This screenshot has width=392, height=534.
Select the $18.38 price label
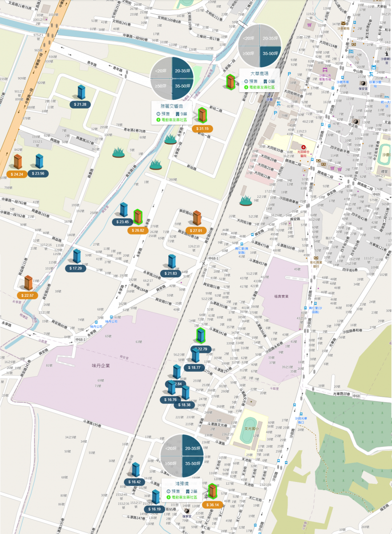point(184,405)
